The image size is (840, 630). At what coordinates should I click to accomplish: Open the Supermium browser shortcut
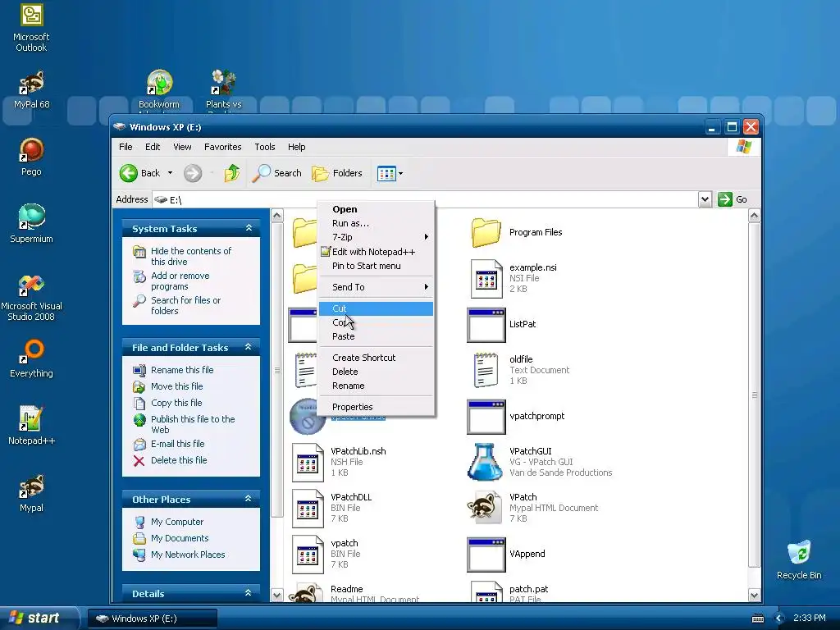click(31, 223)
